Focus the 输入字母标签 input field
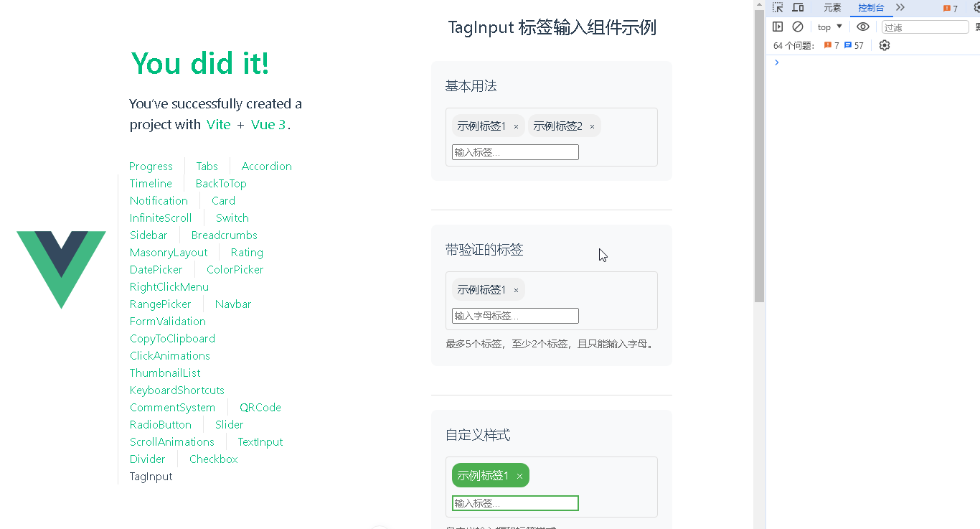This screenshot has height=529, width=980. (515, 316)
